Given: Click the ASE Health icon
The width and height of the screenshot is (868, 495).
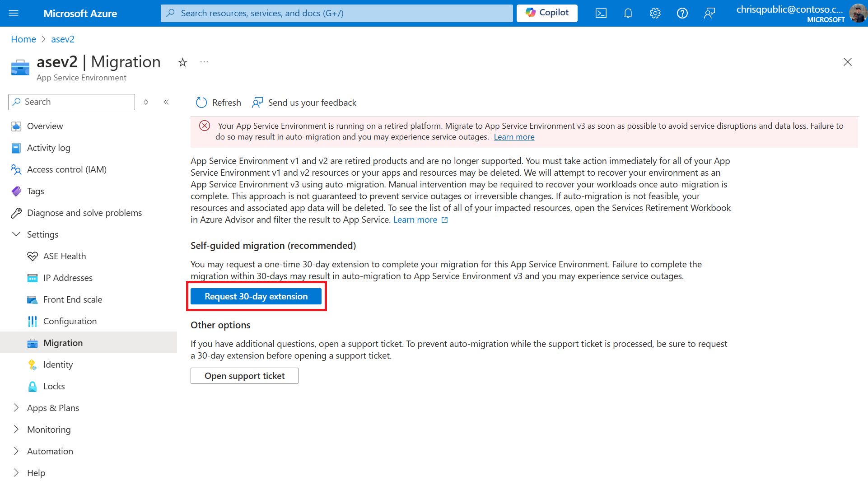Looking at the screenshot, I should coord(32,256).
